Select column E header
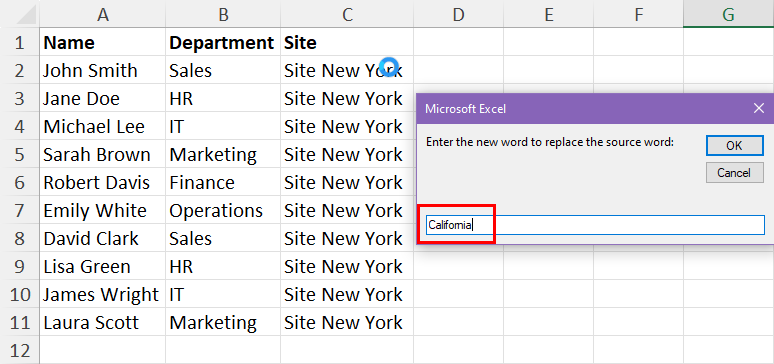 pyautogui.click(x=548, y=14)
